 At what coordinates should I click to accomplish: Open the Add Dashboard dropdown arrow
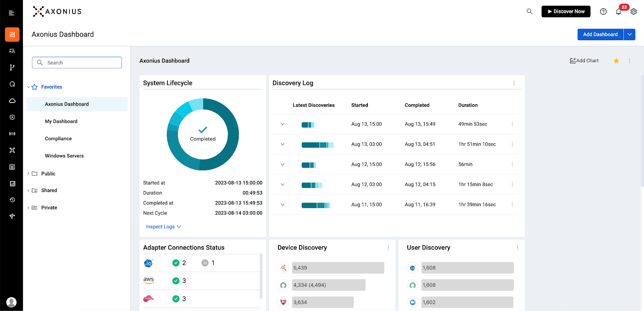(630, 35)
